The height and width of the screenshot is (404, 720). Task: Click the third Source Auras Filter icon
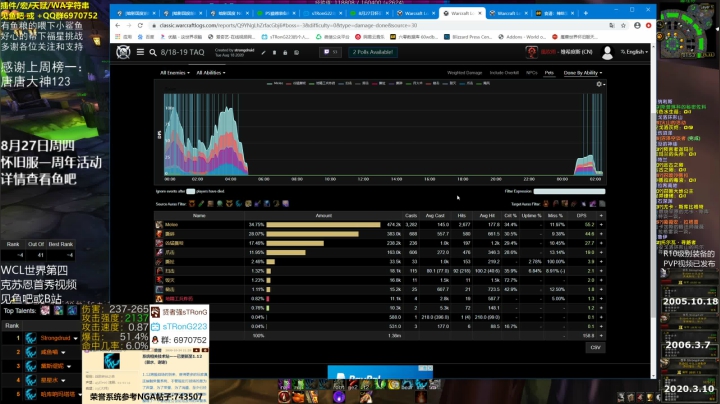click(x=211, y=204)
